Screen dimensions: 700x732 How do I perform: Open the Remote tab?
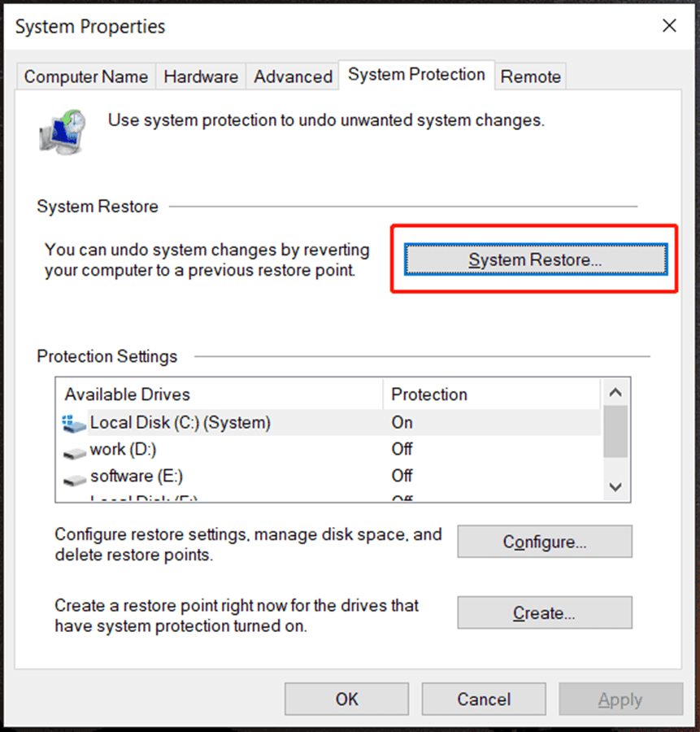[x=530, y=76]
